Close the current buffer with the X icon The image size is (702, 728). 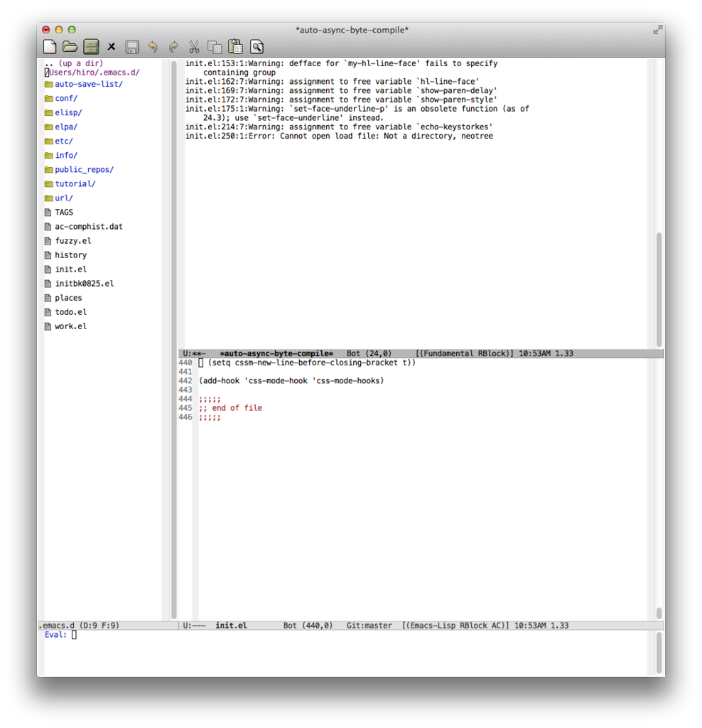(x=111, y=46)
